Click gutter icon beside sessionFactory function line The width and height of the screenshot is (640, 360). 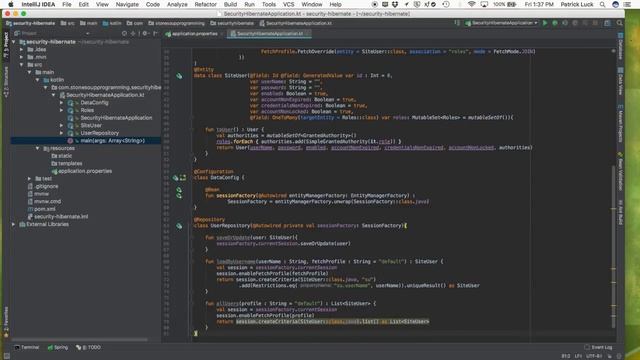click(x=179, y=196)
